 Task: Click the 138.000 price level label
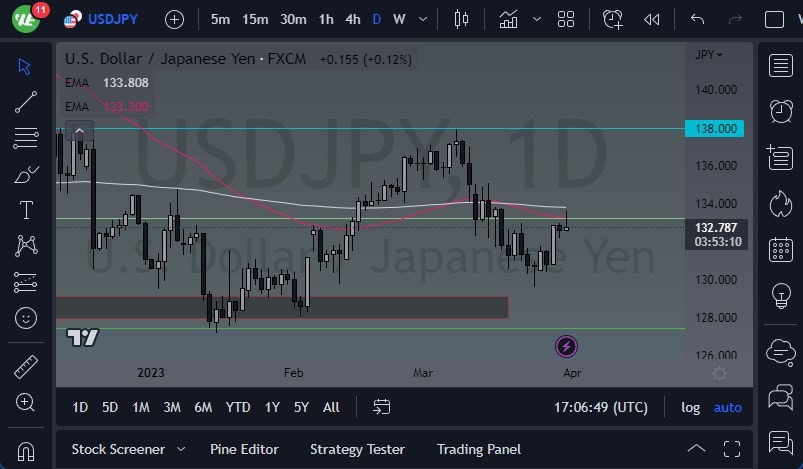tap(714, 129)
